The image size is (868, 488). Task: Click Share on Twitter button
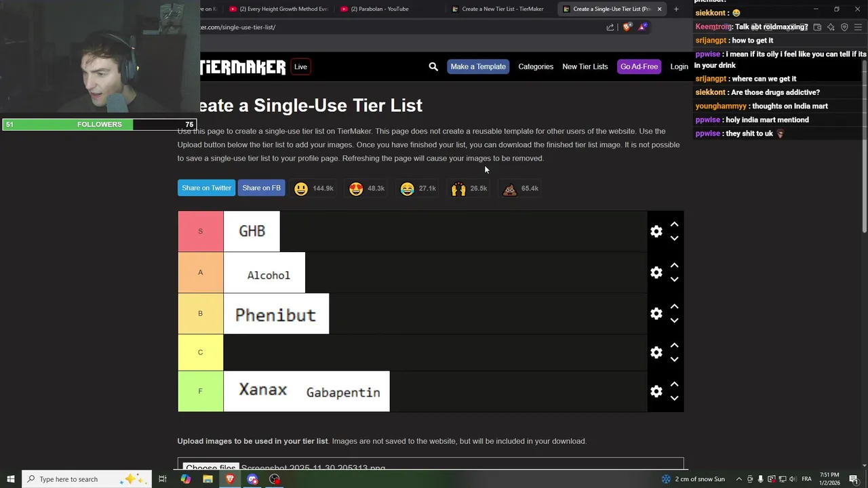206,188
